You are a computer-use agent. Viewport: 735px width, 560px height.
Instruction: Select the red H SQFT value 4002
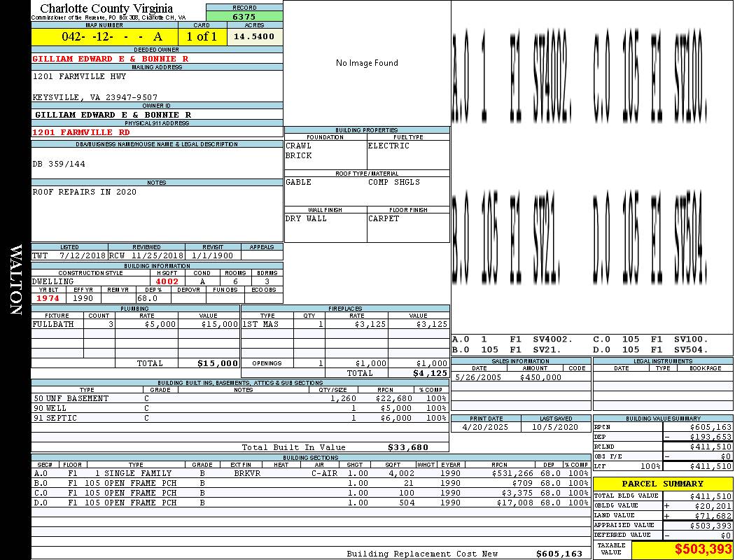(x=167, y=281)
